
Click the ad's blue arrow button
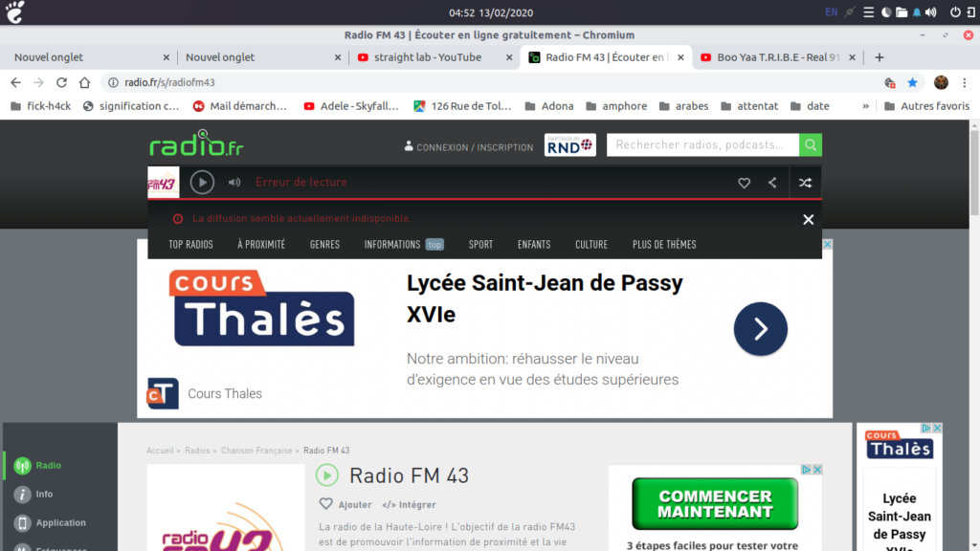coord(760,329)
